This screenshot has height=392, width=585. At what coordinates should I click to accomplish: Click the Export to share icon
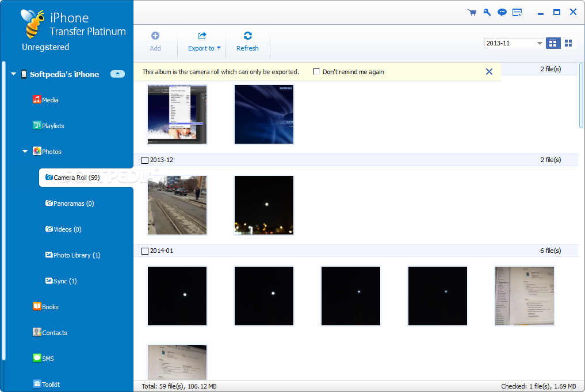[202, 36]
